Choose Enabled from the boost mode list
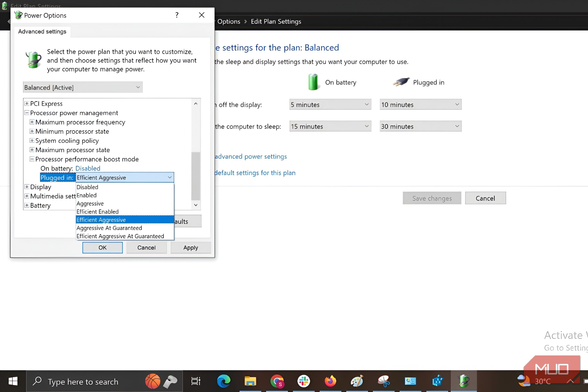The height and width of the screenshot is (392, 588). [125, 195]
